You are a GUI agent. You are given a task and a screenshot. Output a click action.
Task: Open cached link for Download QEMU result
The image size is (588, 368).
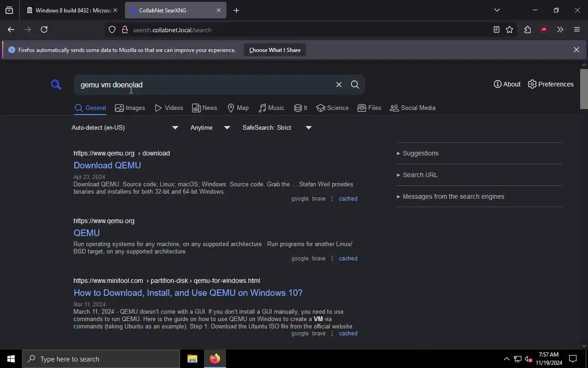coord(348,199)
